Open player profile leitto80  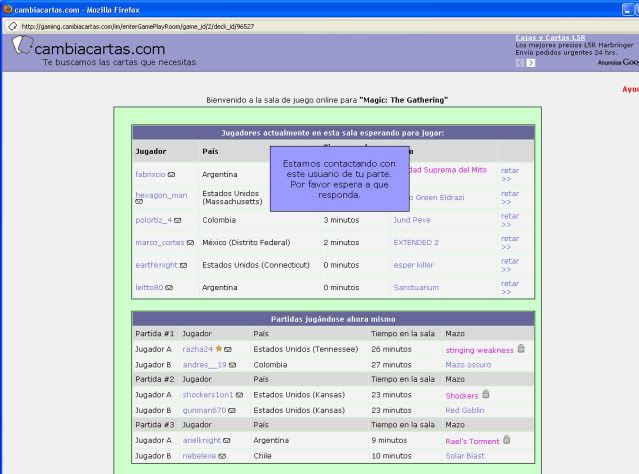[x=149, y=287]
